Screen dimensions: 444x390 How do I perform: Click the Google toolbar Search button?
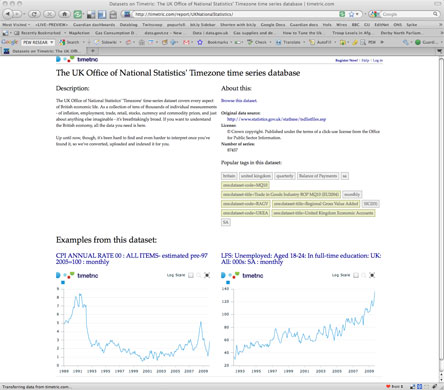pyautogui.click(x=69, y=42)
